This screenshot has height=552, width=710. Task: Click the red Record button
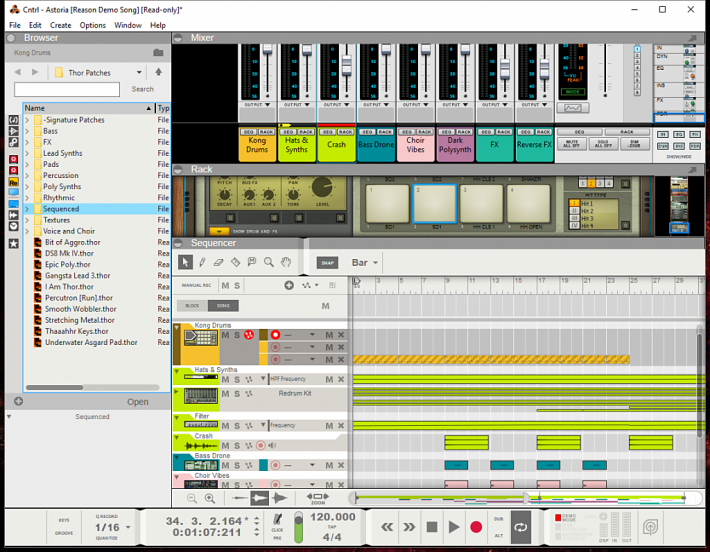pyautogui.click(x=476, y=527)
